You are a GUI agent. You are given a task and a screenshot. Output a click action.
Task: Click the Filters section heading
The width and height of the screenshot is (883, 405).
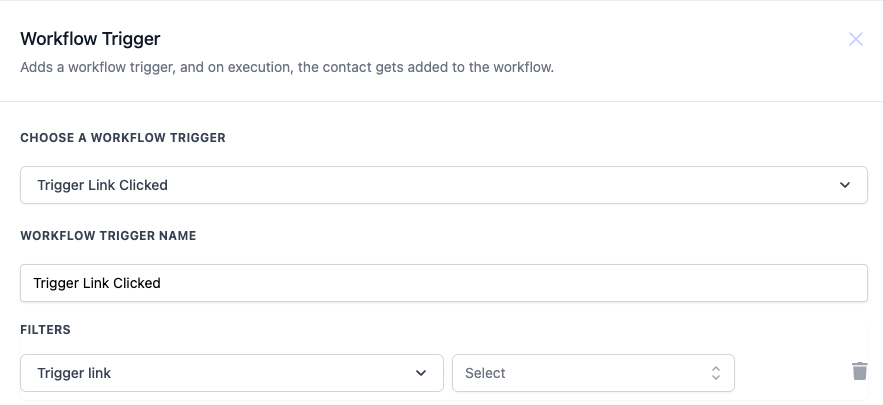pos(45,329)
